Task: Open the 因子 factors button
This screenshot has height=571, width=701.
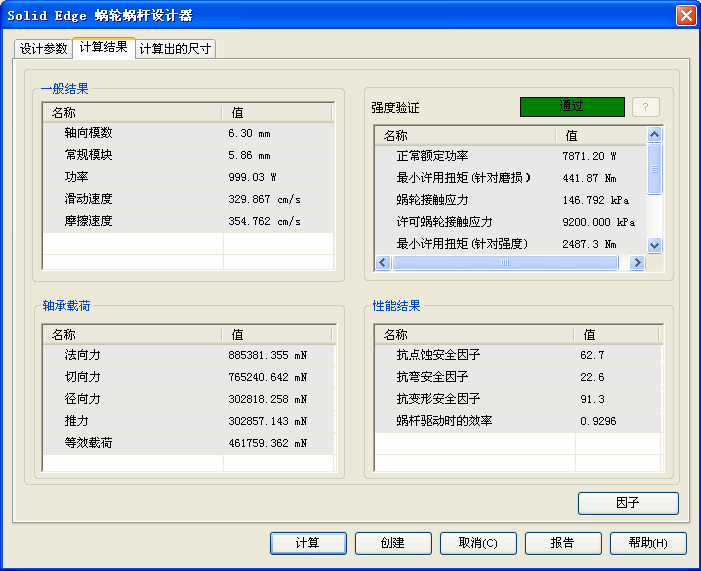Action: pyautogui.click(x=628, y=503)
